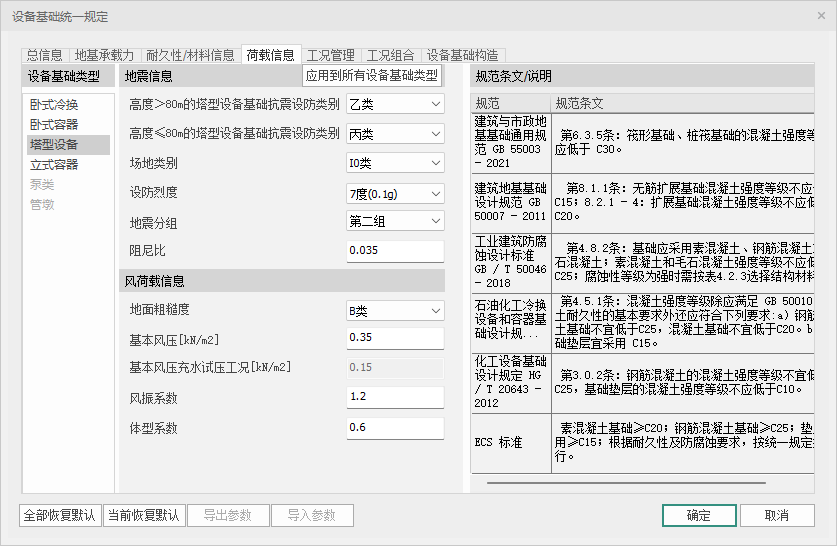Open the 地基承载力 tab
The height and width of the screenshot is (546, 837).
[104, 55]
